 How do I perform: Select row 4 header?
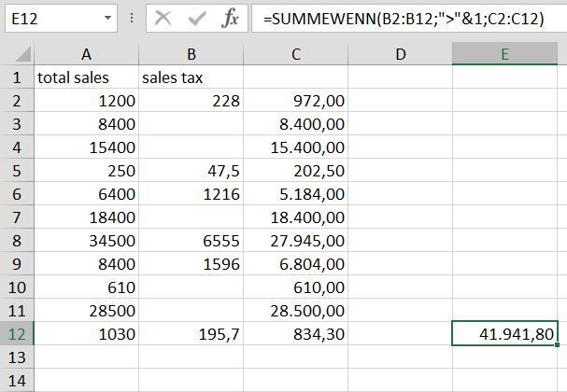[17, 147]
